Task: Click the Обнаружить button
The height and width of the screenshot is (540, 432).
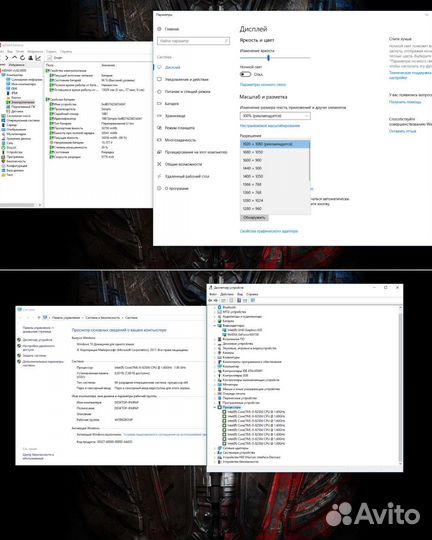Action: click(254, 218)
